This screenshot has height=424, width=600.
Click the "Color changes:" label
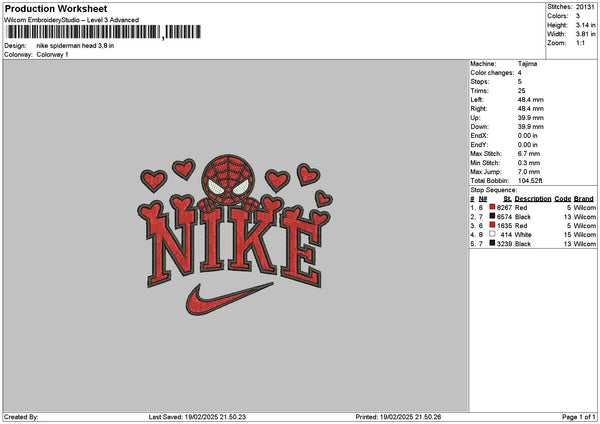pos(492,73)
